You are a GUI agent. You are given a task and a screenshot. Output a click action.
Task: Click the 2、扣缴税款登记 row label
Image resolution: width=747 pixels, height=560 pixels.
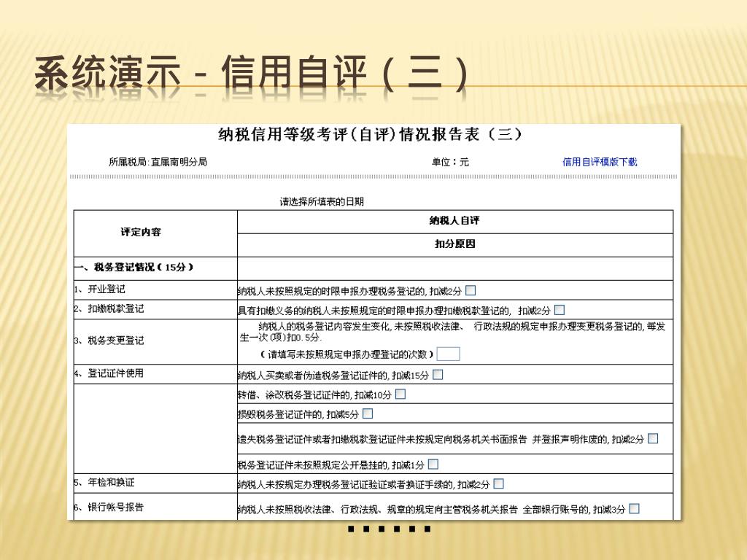(x=109, y=308)
